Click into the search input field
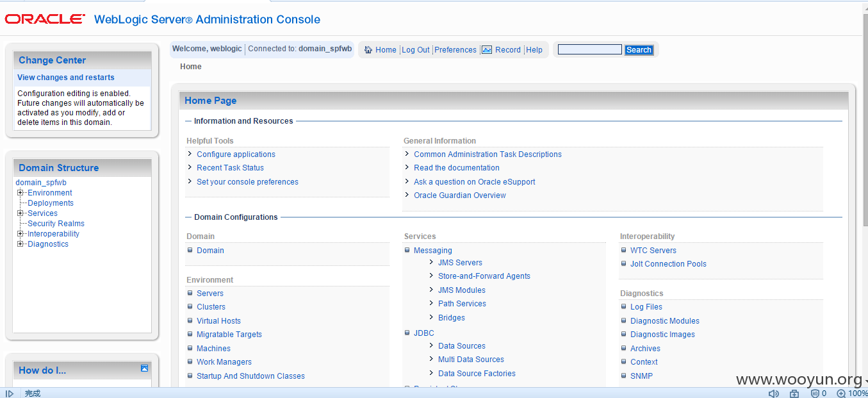Screen dimensions: 868x398 (590, 49)
